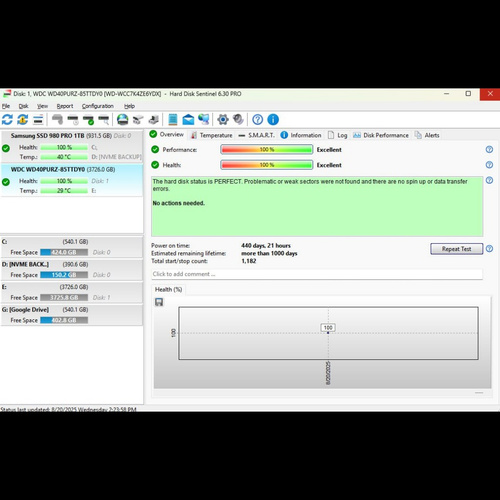Click the disk icon with green checkmark
The image size is (500, 500).
[89, 120]
